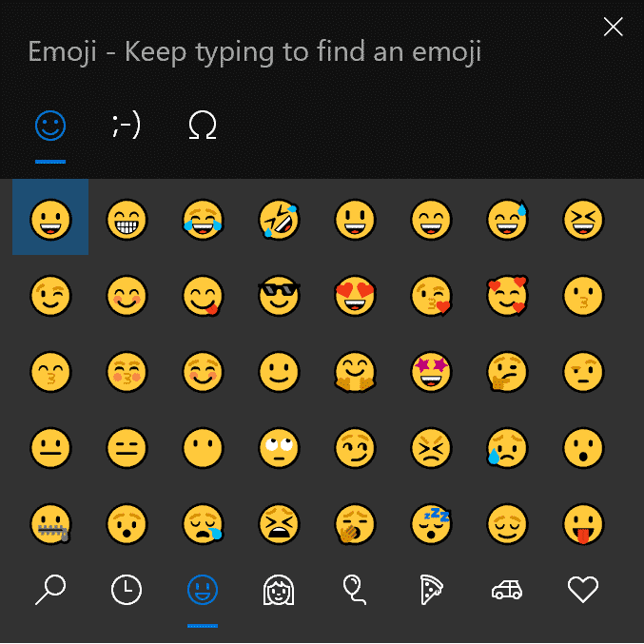Select the people category icon
Image resolution: width=644 pixels, height=644 pixels.
(x=279, y=590)
